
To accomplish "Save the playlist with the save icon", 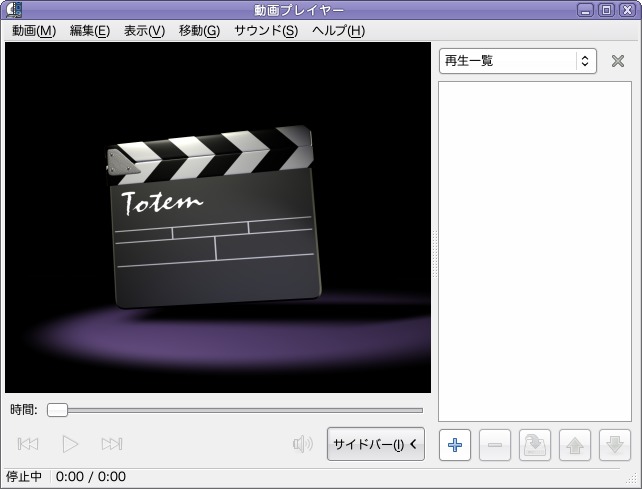I will point(535,445).
